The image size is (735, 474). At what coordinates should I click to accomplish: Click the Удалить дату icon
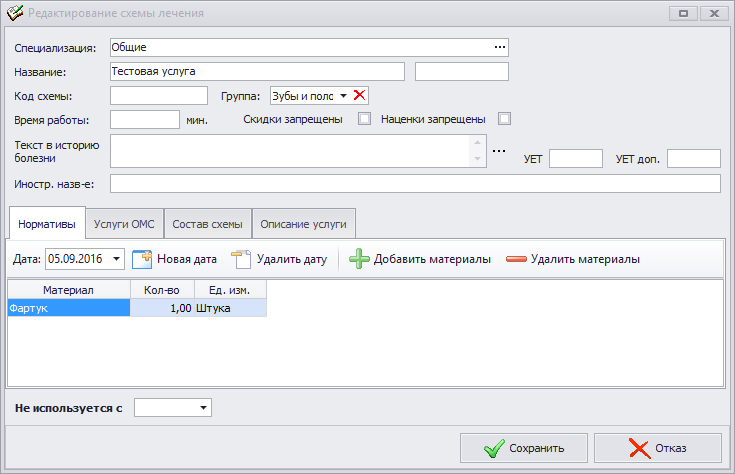pyautogui.click(x=241, y=259)
